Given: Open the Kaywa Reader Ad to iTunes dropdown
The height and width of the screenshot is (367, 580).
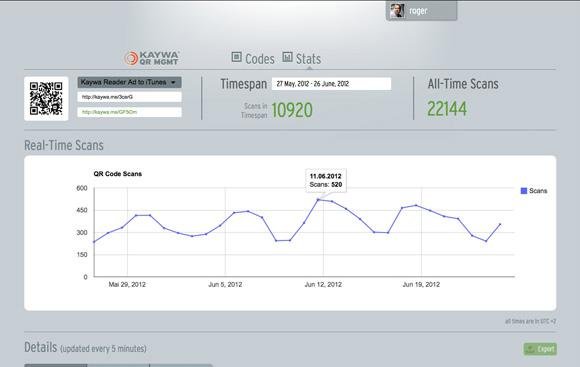Looking at the screenshot, I should point(129,82).
